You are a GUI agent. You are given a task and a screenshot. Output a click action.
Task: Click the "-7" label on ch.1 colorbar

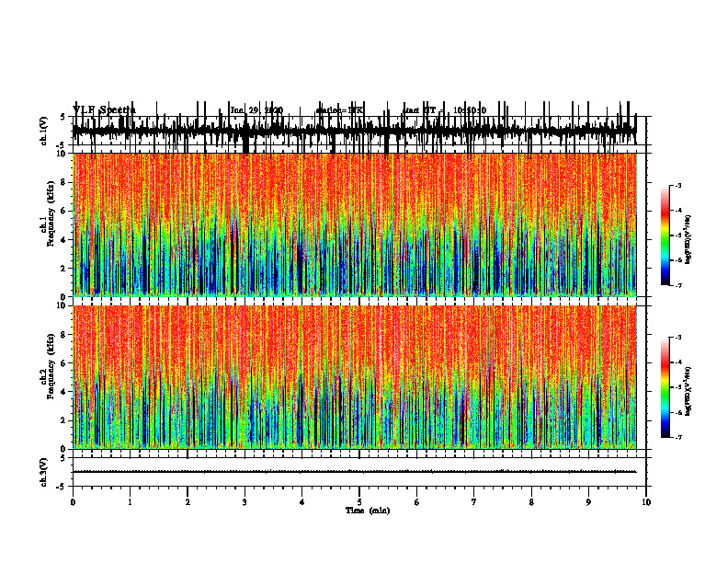[x=678, y=285]
